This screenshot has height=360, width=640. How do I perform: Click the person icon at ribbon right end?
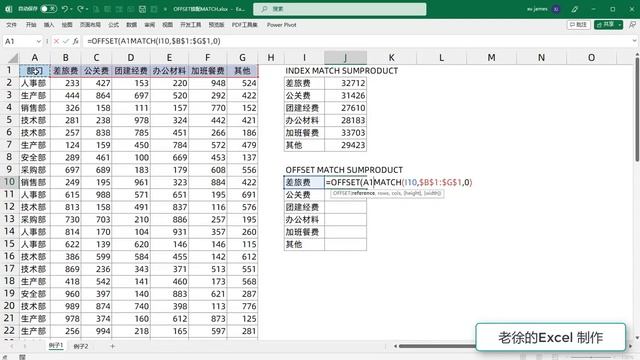click(x=632, y=25)
